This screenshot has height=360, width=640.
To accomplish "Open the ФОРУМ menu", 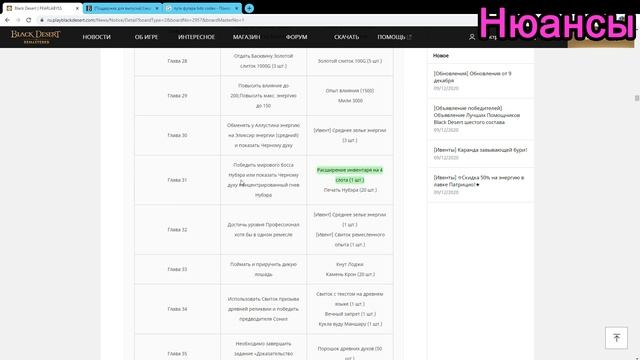I will [296, 37].
